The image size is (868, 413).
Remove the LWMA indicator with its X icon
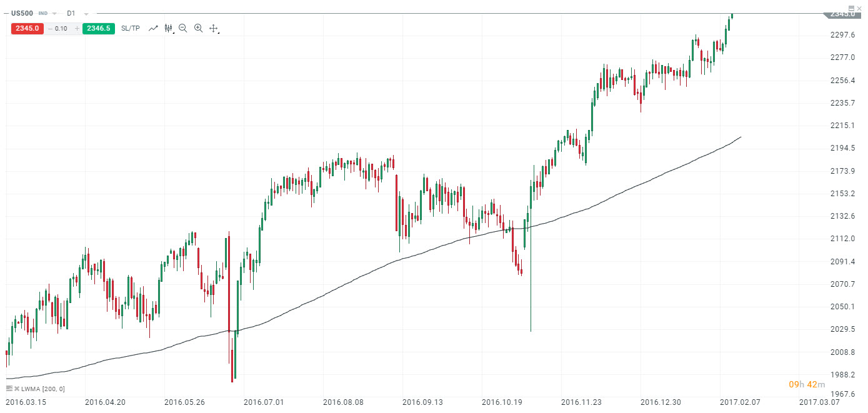17,389
